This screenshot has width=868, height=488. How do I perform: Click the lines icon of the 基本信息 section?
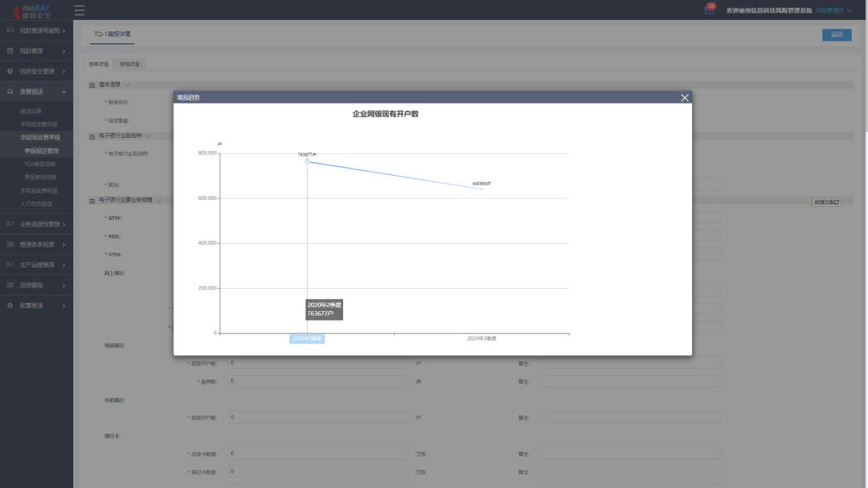[x=92, y=84]
